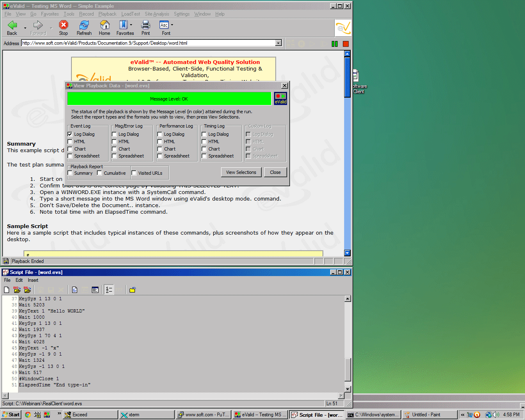Image resolution: width=525 pixels, height=420 pixels.
Task: Click script line '#WindowClose 1'
Action: 39,379
